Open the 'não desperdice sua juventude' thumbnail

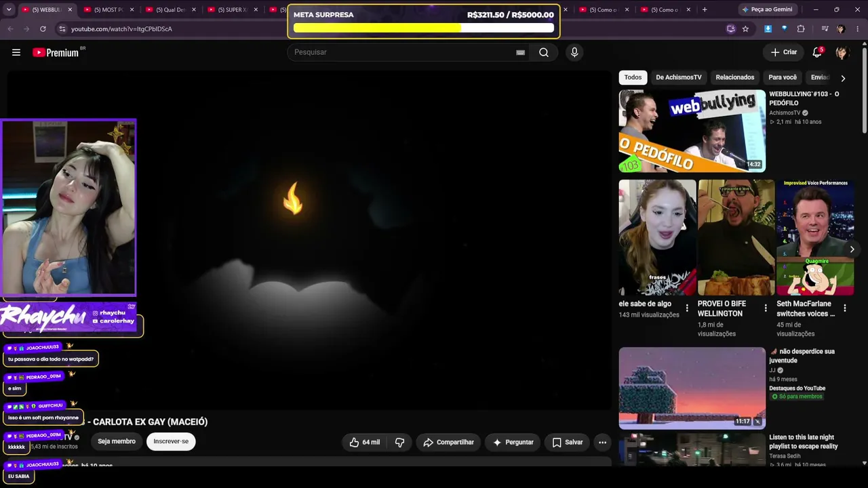pyautogui.click(x=692, y=388)
